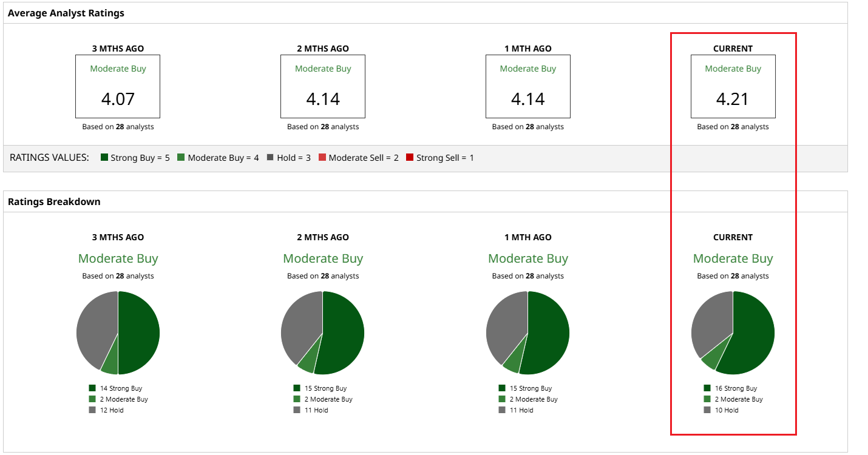Screen dimensions: 868x455
Task: Click 'Based on 28 analysts' below the 4.21 box
Action: coord(733,127)
